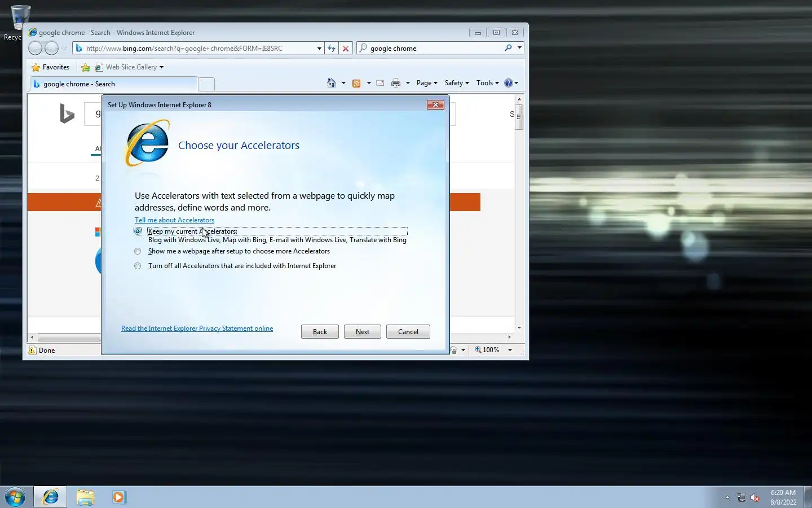
Task: Expand the address bar URL history dropdown
Action: tap(319, 49)
